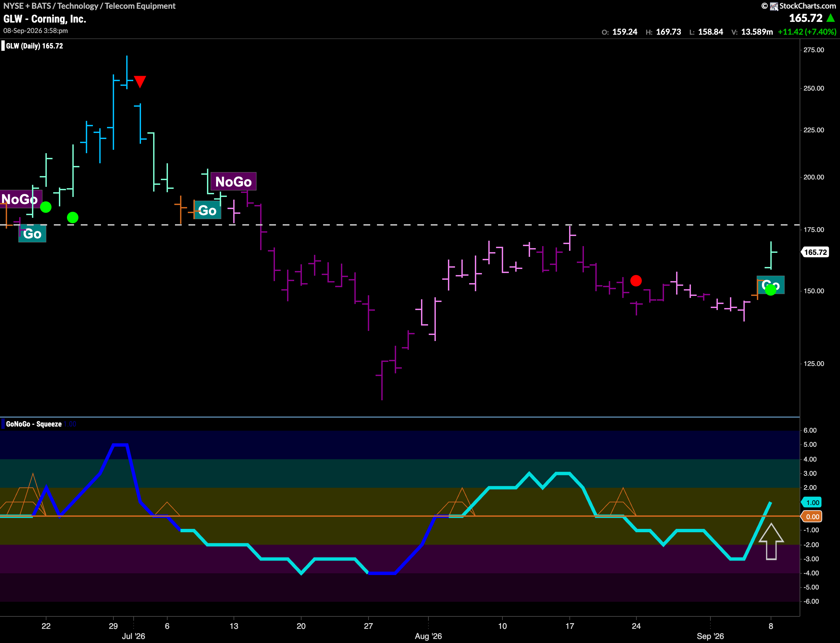This screenshot has width=840, height=643.
Task: Click the 29 date axis label
Action: tap(113, 626)
